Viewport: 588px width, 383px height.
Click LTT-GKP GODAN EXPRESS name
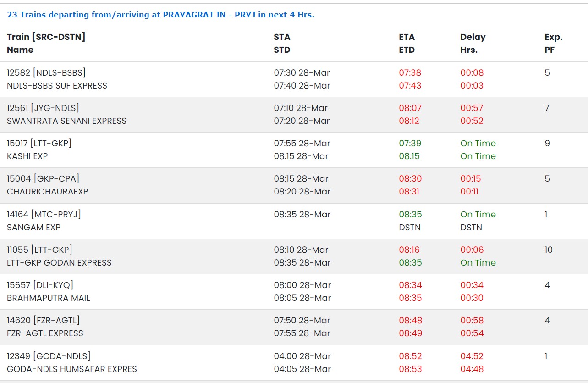(59, 262)
